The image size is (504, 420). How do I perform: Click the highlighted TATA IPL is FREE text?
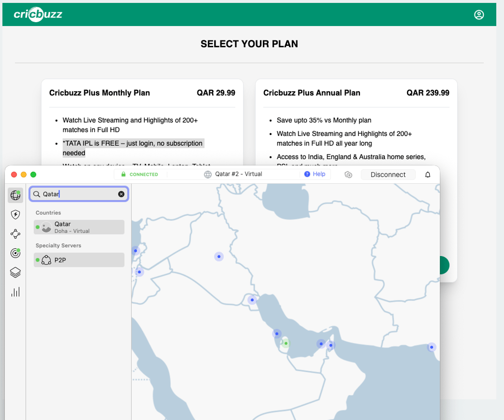(x=133, y=148)
